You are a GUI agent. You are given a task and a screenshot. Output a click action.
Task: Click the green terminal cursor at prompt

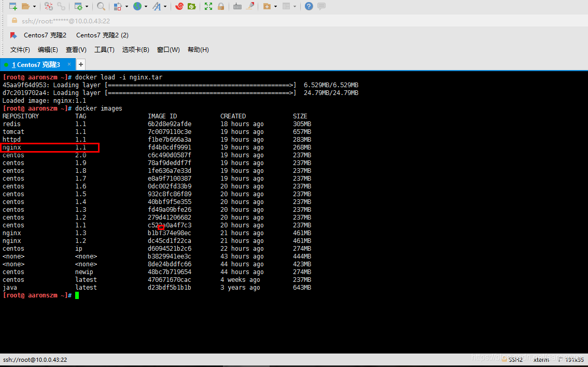(77, 295)
